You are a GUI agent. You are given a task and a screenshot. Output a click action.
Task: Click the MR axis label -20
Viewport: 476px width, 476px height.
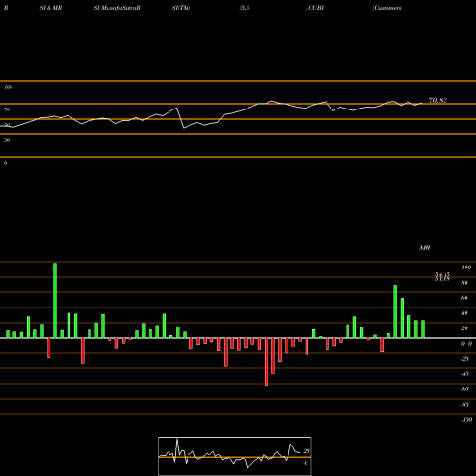(x=465, y=359)
